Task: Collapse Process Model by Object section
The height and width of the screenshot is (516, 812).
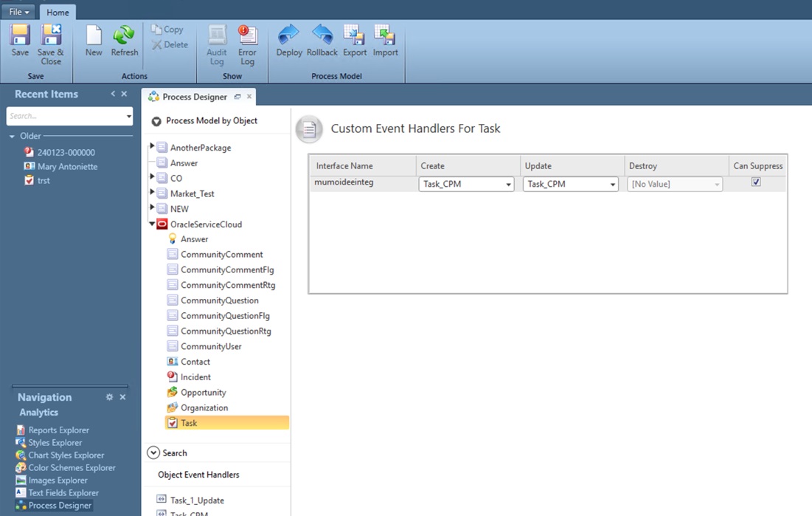Action: click(x=156, y=121)
